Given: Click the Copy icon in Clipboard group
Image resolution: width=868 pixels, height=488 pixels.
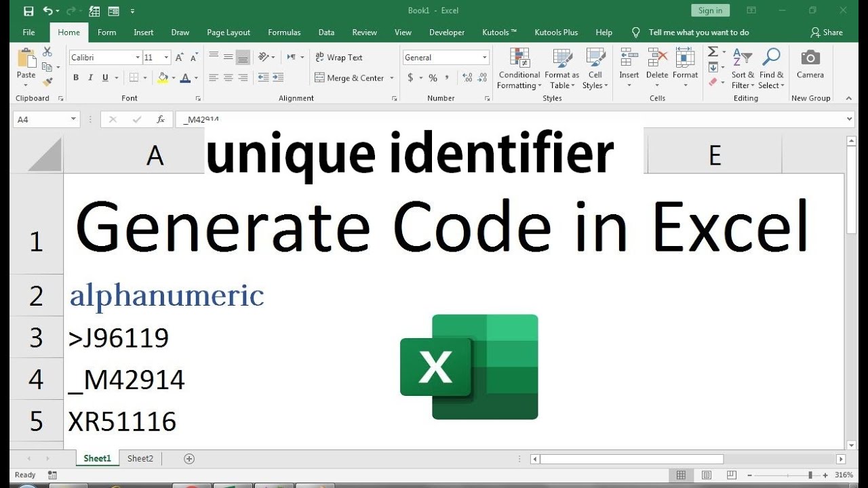Looking at the screenshot, I should [x=47, y=67].
